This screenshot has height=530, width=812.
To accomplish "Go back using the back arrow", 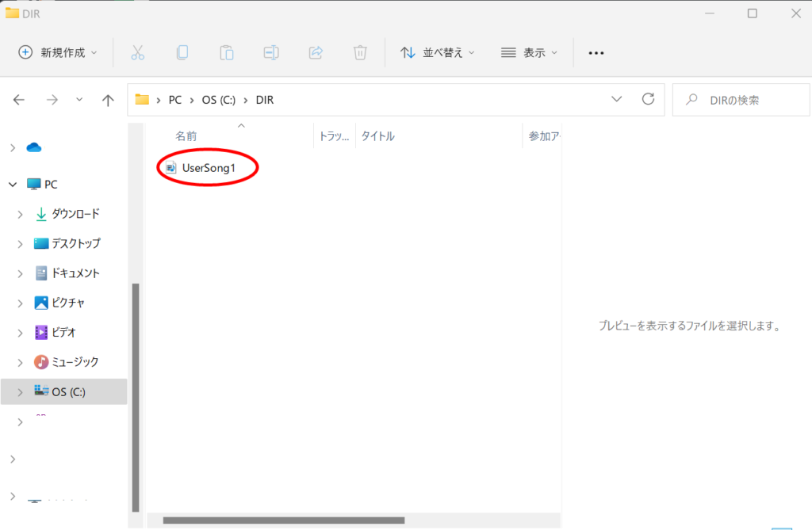I will pos(18,99).
